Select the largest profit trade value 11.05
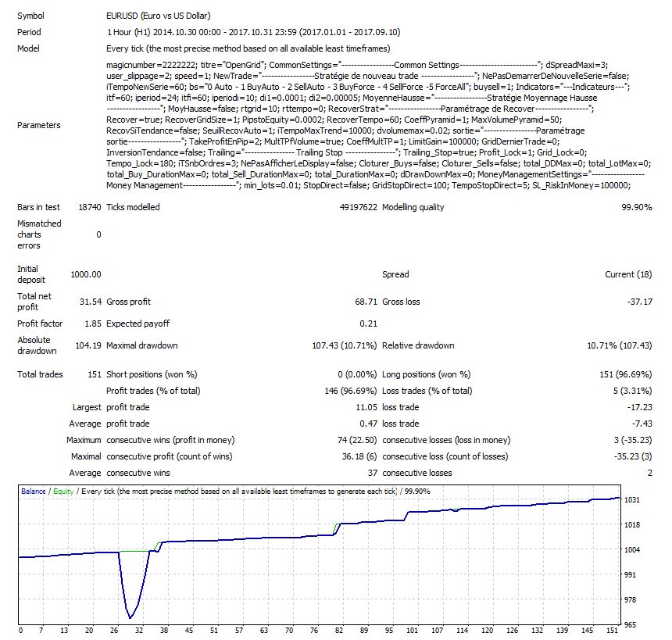 (366, 407)
